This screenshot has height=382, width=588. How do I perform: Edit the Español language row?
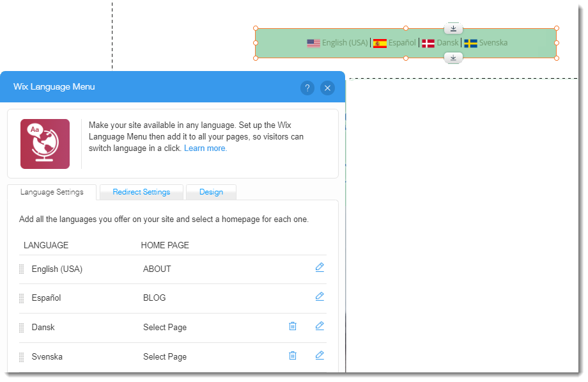[320, 297]
